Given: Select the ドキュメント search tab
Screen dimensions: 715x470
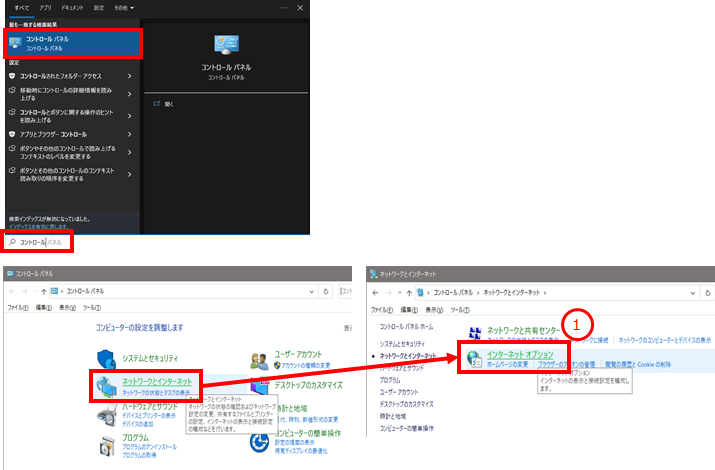Looking at the screenshot, I should click(72, 8).
